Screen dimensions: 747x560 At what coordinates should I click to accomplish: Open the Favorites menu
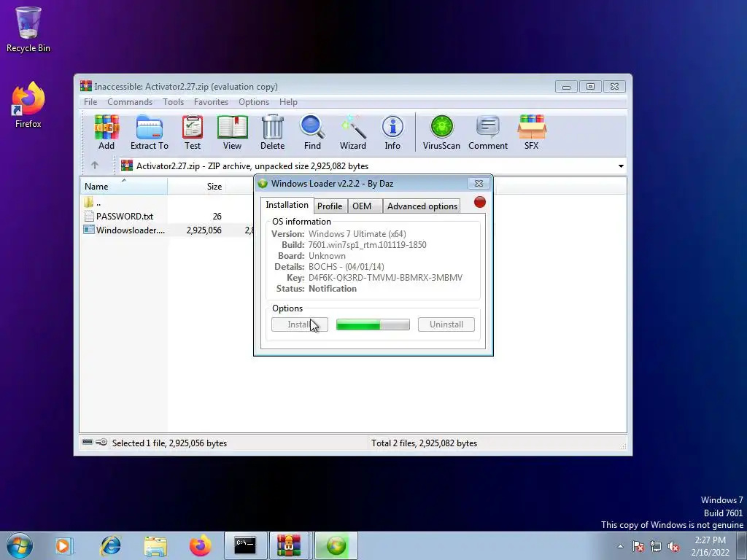(x=211, y=102)
